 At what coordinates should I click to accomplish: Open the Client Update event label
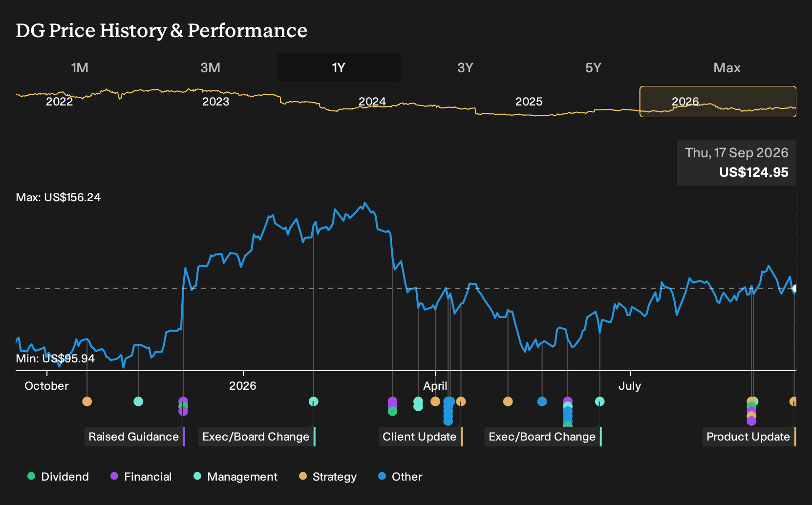[x=420, y=437]
